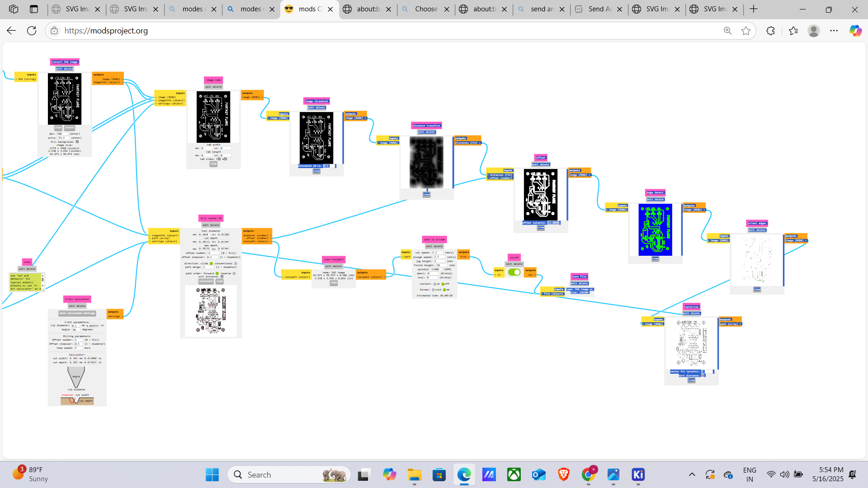868x488 pixels.
Task: Click the invert button under SVG preview
Action: point(69,128)
